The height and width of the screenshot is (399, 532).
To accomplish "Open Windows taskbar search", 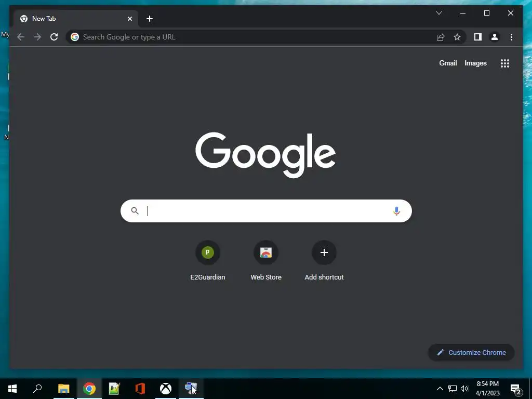I will (37, 389).
